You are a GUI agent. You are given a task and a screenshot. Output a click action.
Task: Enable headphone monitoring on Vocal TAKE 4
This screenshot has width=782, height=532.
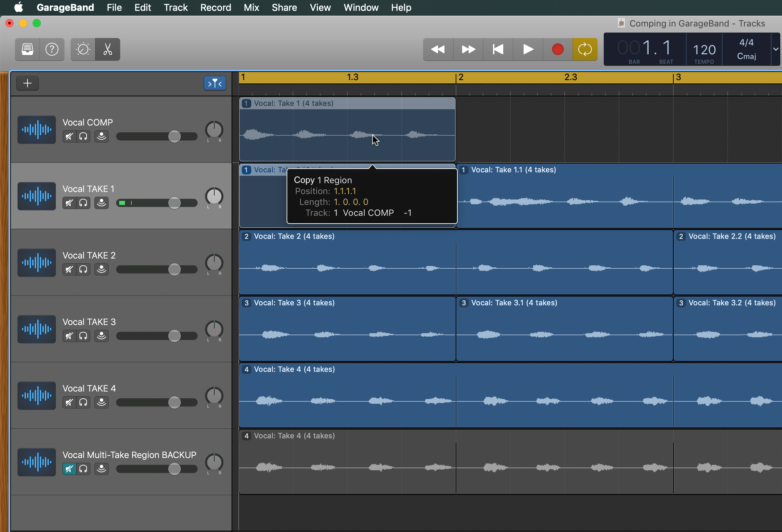coord(83,402)
